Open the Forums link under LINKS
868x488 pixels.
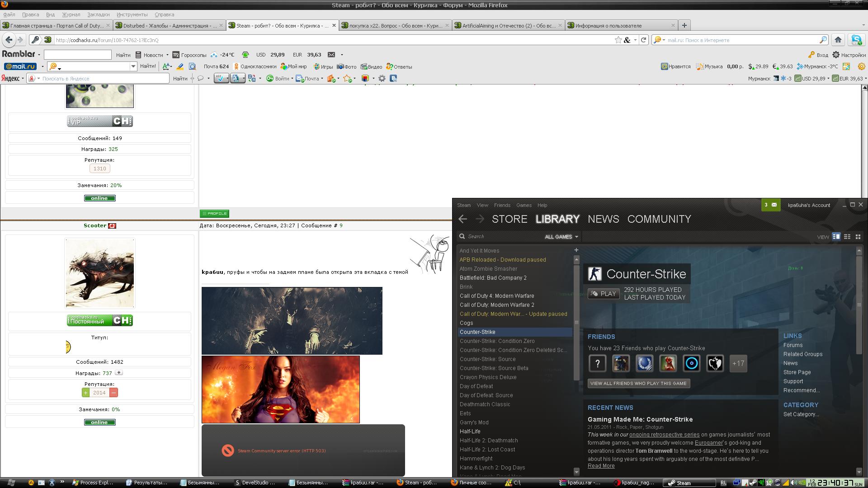point(793,345)
